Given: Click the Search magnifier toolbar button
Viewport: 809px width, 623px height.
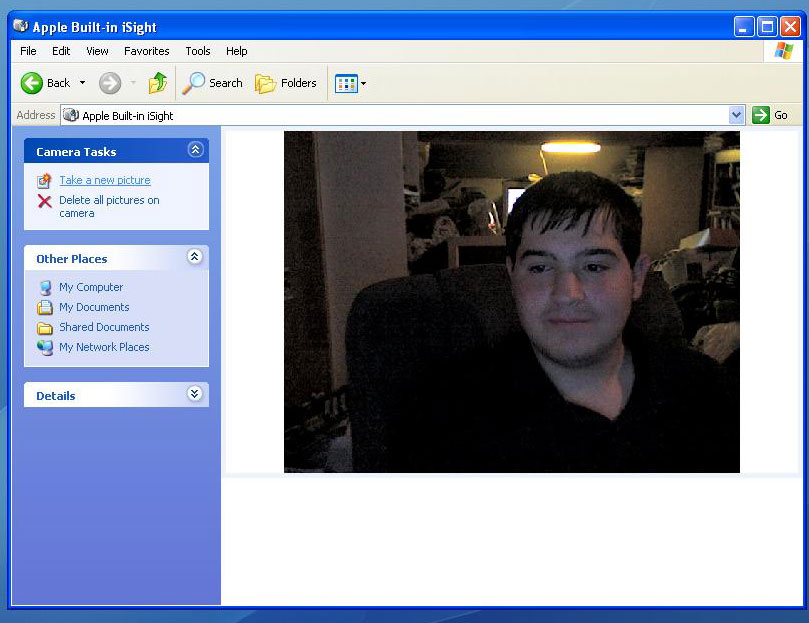Looking at the screenshot, I should (213, 83).
